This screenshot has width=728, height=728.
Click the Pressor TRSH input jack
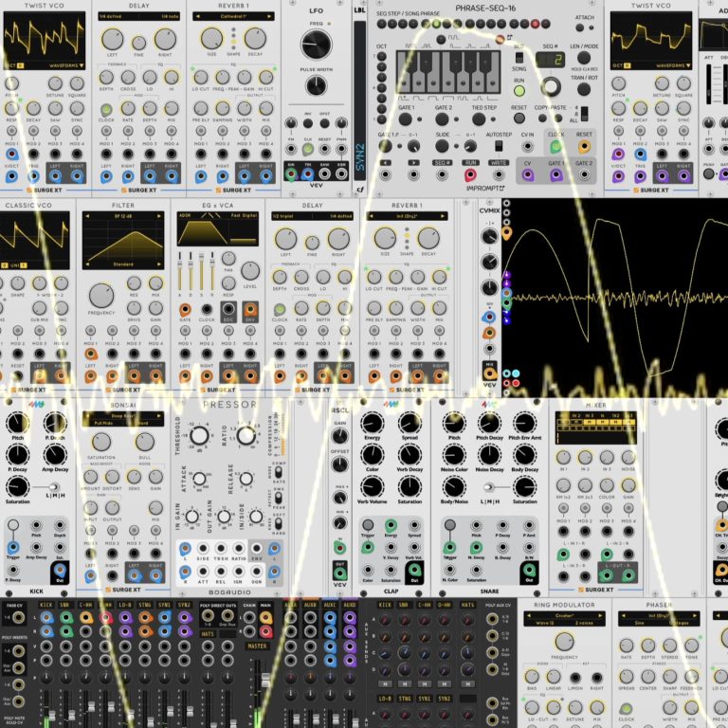[x=221, y=549]
